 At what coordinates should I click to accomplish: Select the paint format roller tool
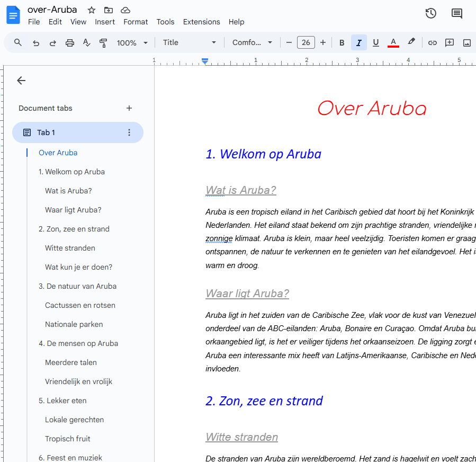pyautogui.click(x=104, y=43)
